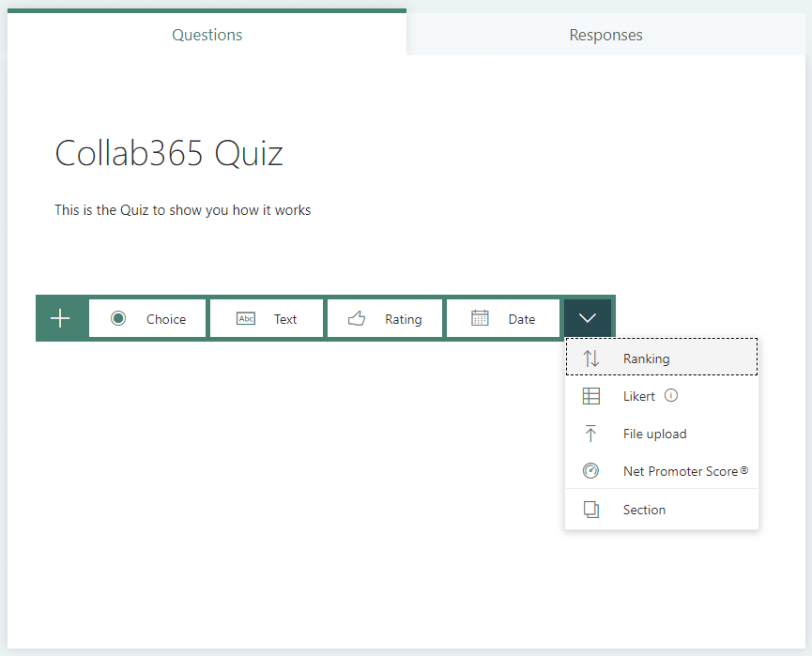Click the calendar icon for Date question
This screenshot has height=656, width=812.
pos(480,318)
